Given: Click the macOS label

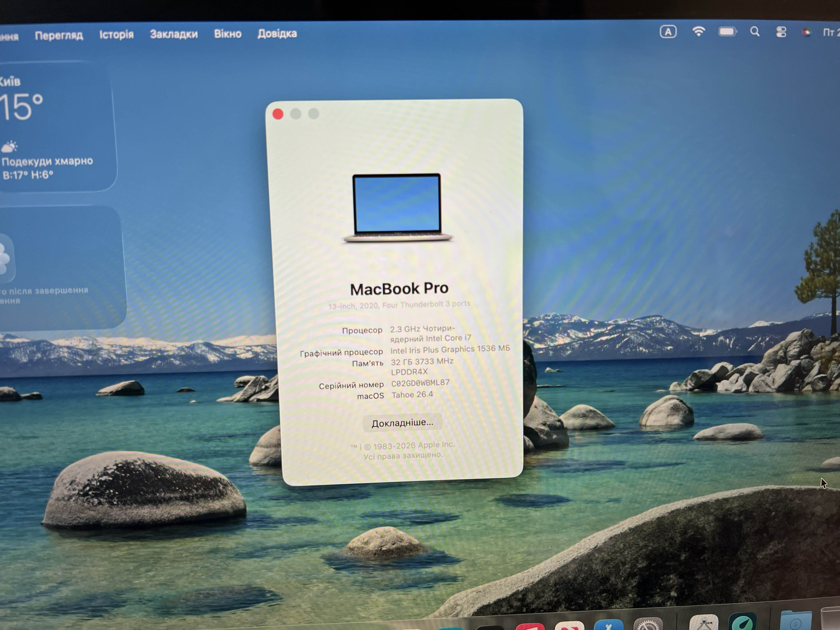Looking at the screenshot, I should 371,396.
